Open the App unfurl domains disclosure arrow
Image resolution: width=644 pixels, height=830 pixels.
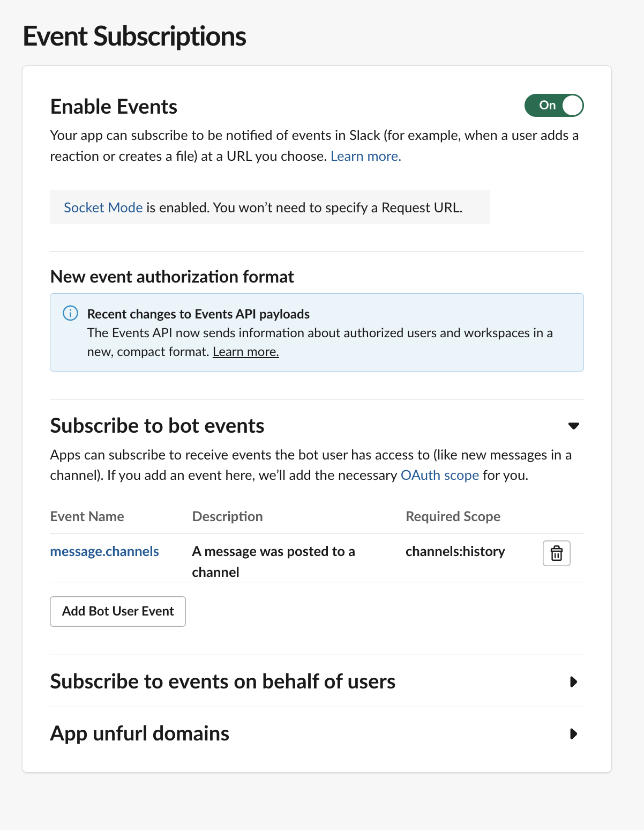coord(574,734)
